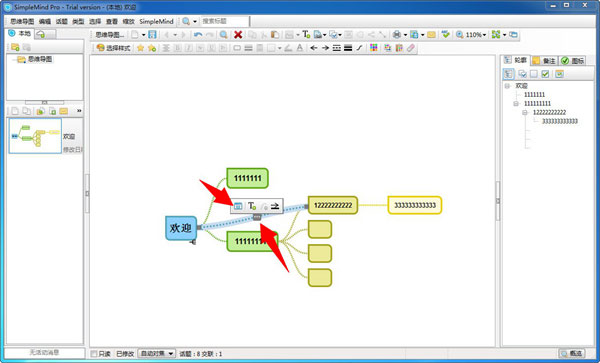600x363 pixels.
Task: Select the 333333333333 yellow topic node
Action: pyautogui.click(x=415, y=205)
